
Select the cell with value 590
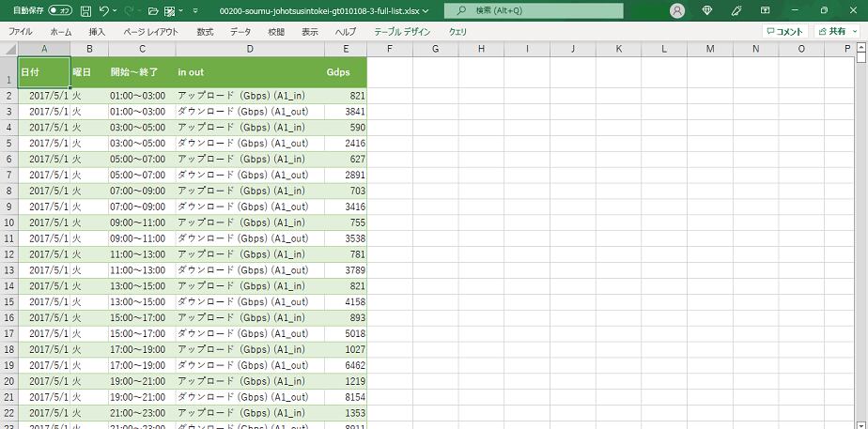346,128
